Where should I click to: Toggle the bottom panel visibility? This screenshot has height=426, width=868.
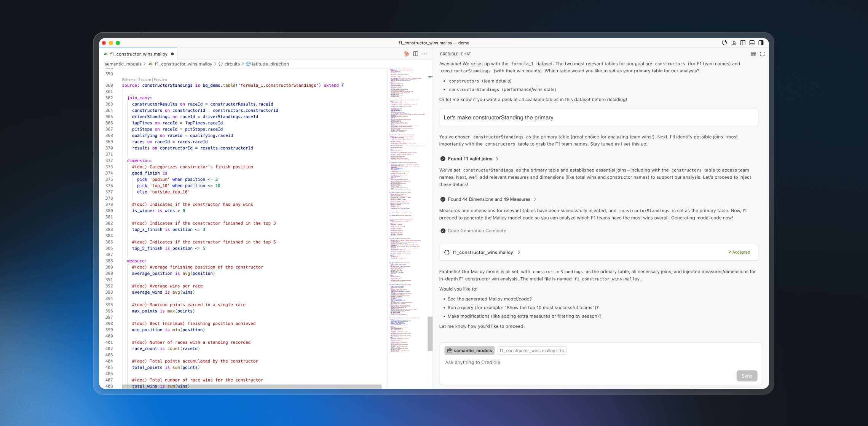click(752, 43)
